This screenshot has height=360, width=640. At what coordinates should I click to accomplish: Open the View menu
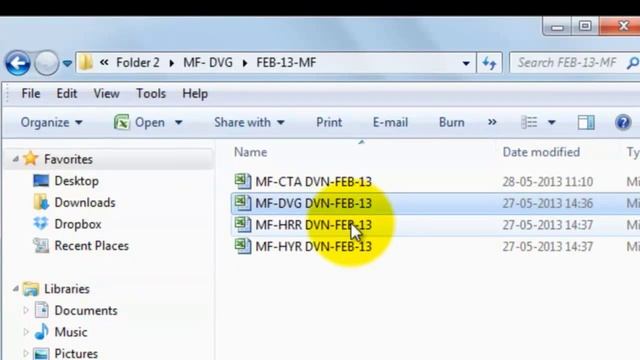[106, 93]
